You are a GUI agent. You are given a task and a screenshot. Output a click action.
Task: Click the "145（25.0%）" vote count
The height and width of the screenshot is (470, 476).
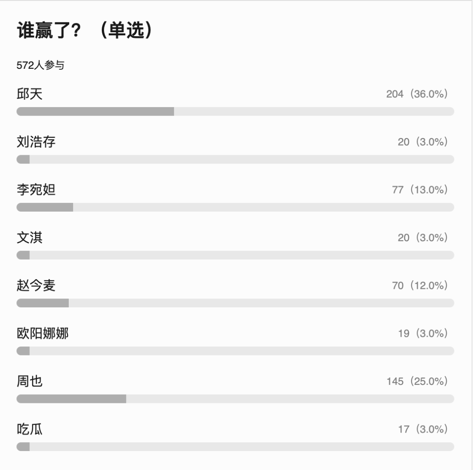click(417, 381)
